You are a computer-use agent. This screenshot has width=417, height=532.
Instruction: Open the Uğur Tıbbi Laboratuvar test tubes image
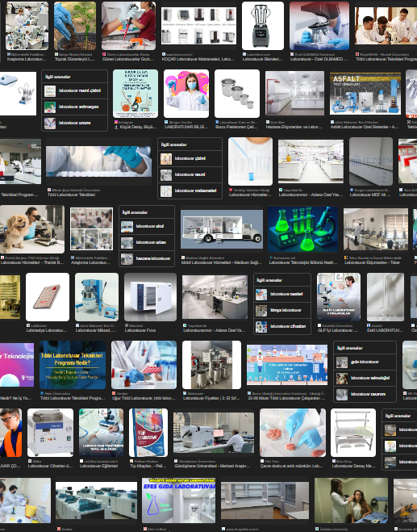coord(144,365)
